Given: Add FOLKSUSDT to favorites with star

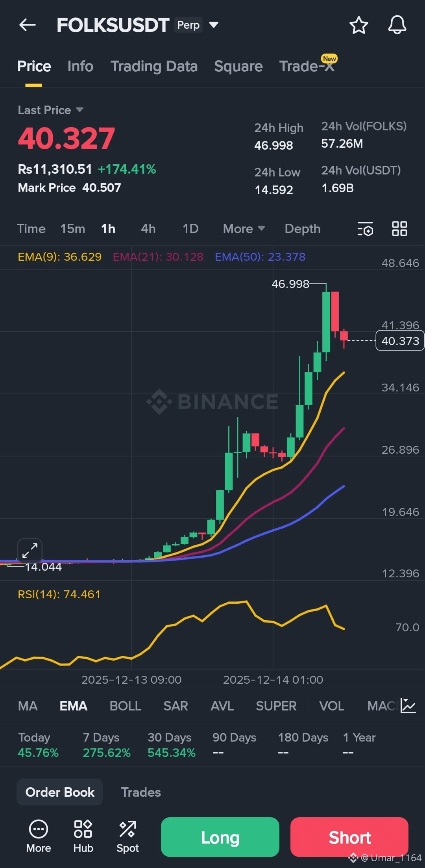Looking at the screenshot, I should coord(358,25).
